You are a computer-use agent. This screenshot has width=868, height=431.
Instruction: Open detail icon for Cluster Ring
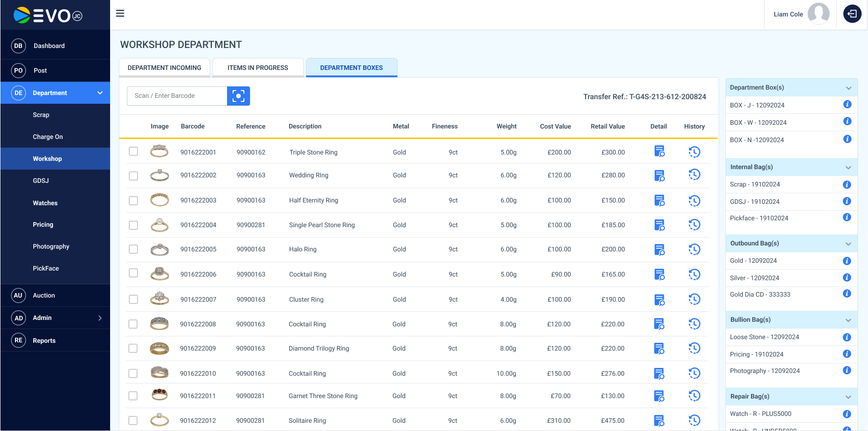[659, 300]
